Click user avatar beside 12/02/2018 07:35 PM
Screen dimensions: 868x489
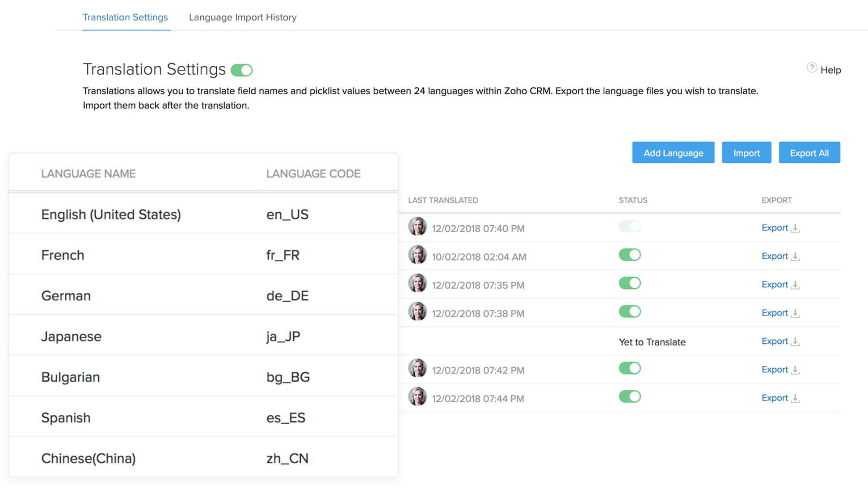[417, 283]
